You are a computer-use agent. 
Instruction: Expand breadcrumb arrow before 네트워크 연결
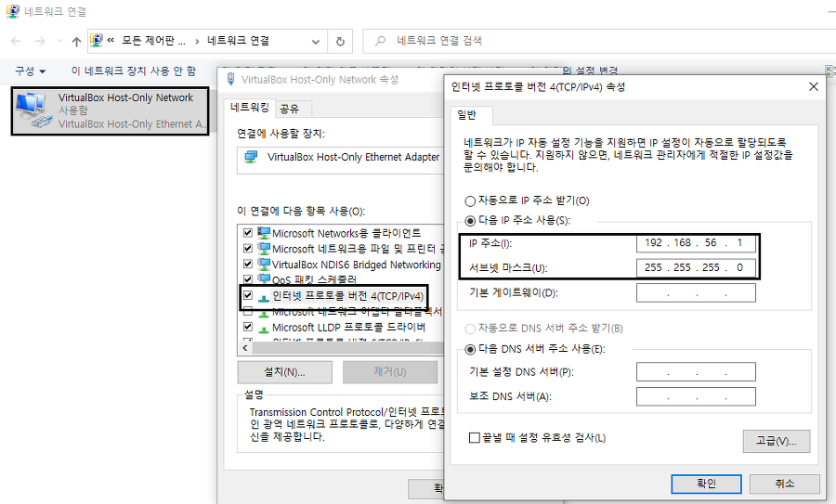tap(197, 41)
